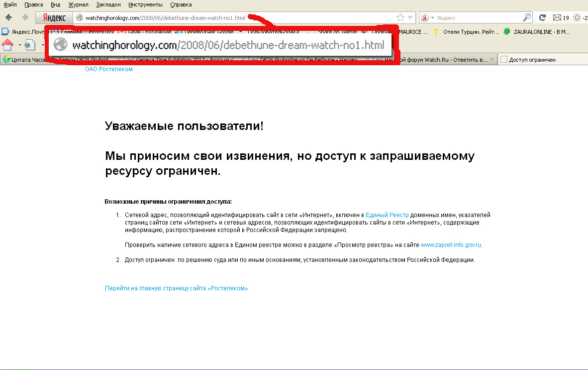
Task: Click the browser back arrow
Action: (x=8, y=17)
